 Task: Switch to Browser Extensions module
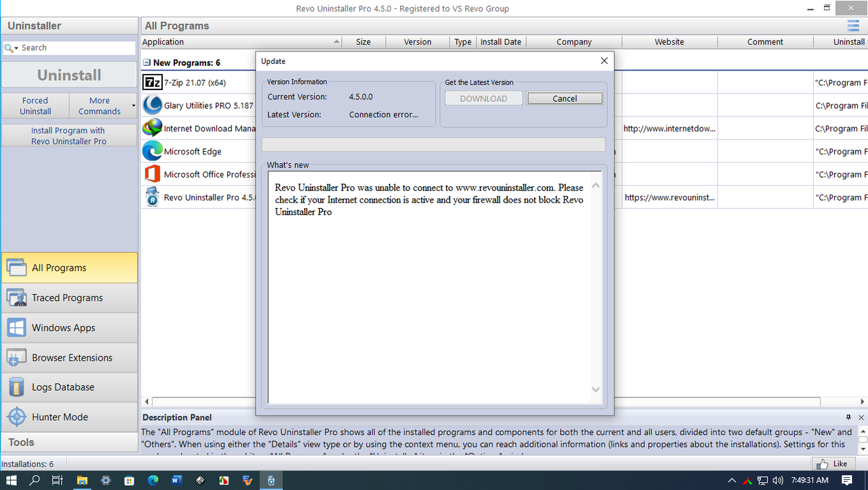(69, 357)
